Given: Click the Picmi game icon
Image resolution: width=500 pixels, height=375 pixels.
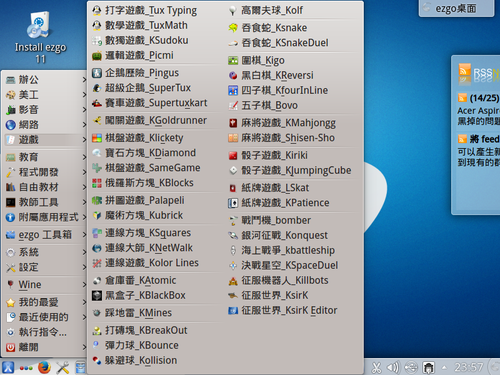Looking at the screenshot, I should point(97,56).
